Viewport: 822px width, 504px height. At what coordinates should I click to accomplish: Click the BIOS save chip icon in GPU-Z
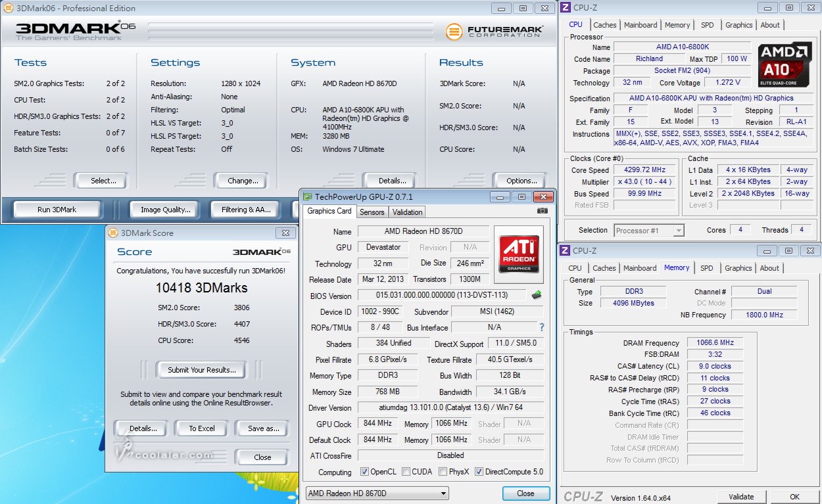[x=537, y=295]
